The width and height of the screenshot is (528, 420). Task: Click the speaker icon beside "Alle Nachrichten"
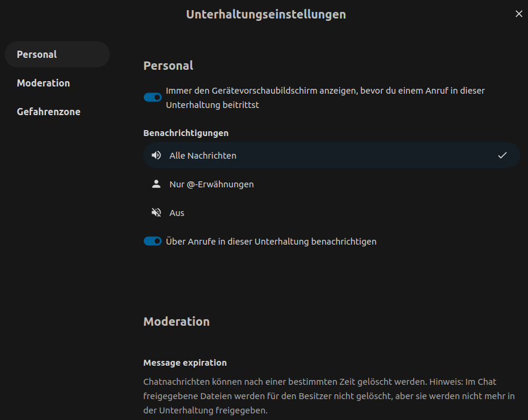click(156, 155)
